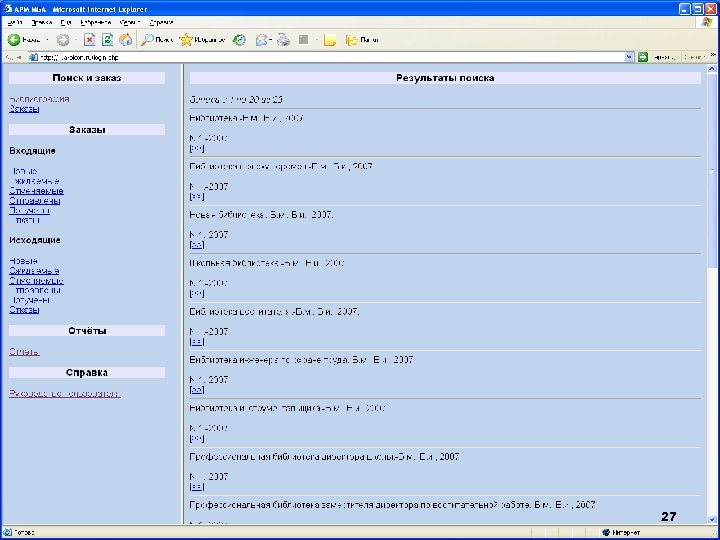
Task: Refresh the page using green arrows icon
Action: [x=107, y=40]
